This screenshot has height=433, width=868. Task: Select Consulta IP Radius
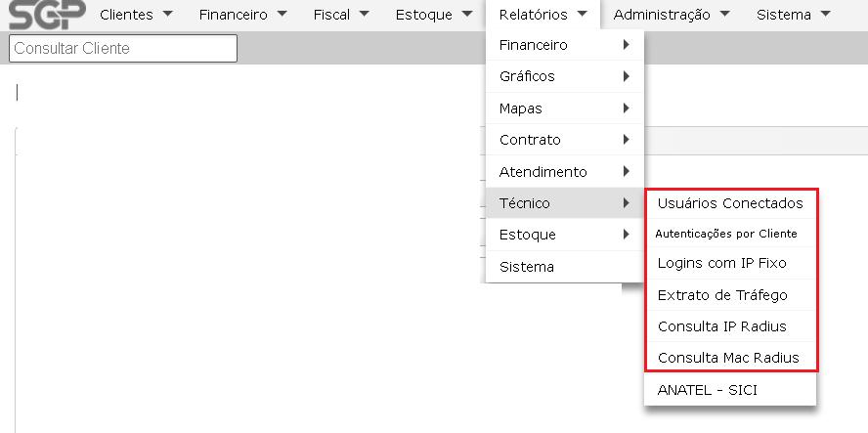tap(722, 326)
